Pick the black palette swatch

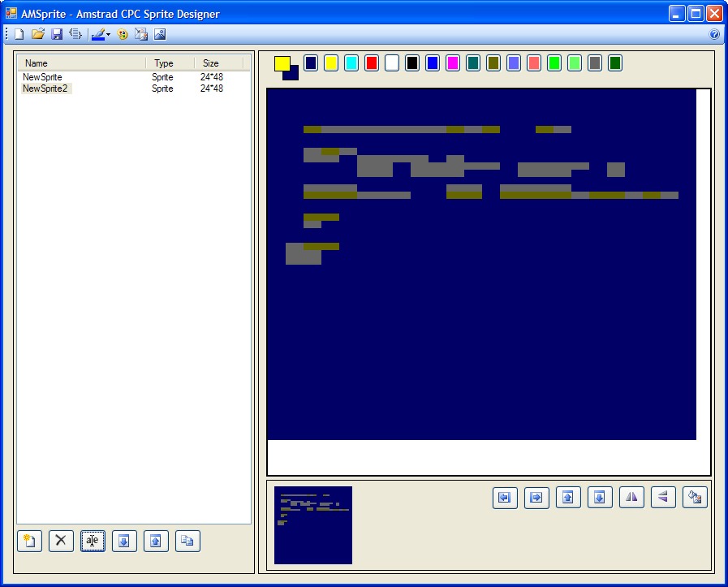(x=412, y=63)
